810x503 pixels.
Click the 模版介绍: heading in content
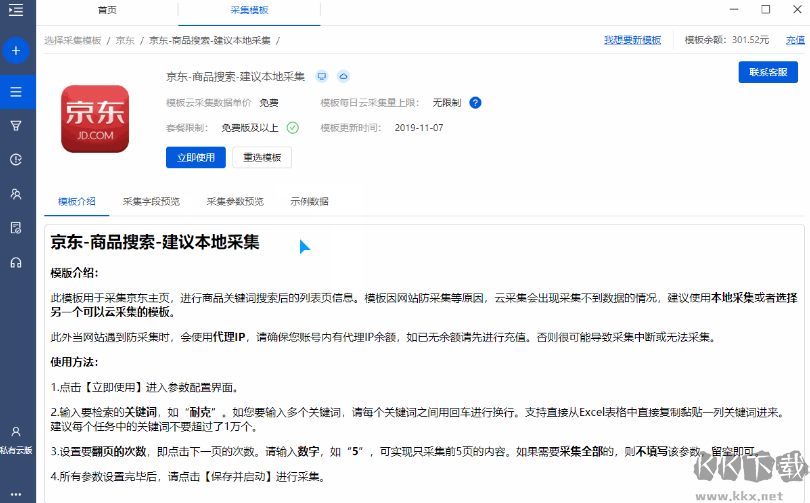point(74,273)
